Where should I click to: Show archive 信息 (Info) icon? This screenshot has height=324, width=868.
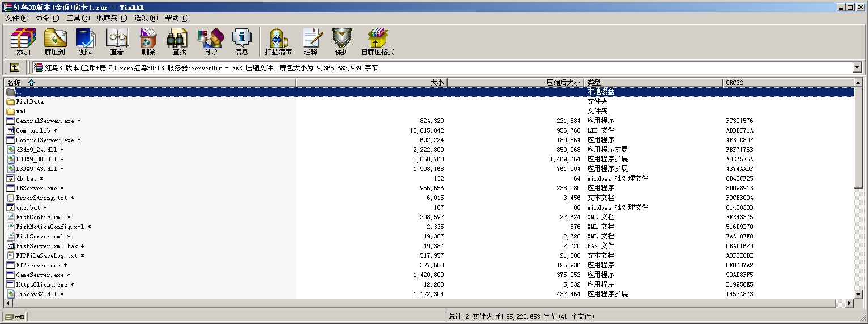(241, 41)
